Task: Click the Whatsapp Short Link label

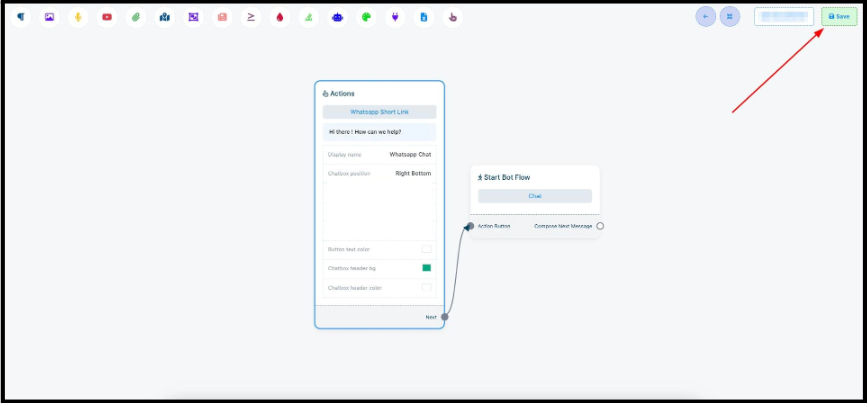Action: (x=379, y=112)
